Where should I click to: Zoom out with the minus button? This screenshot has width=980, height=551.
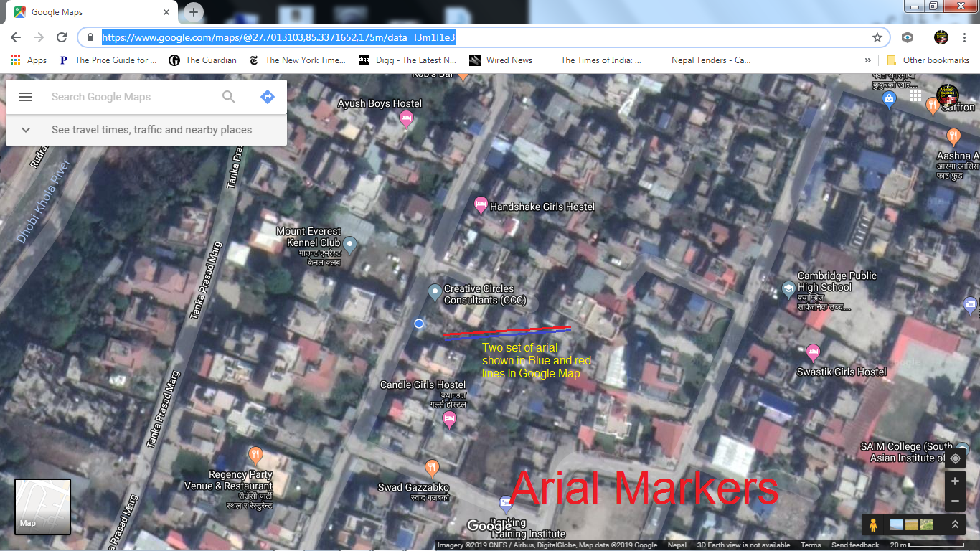956,501
